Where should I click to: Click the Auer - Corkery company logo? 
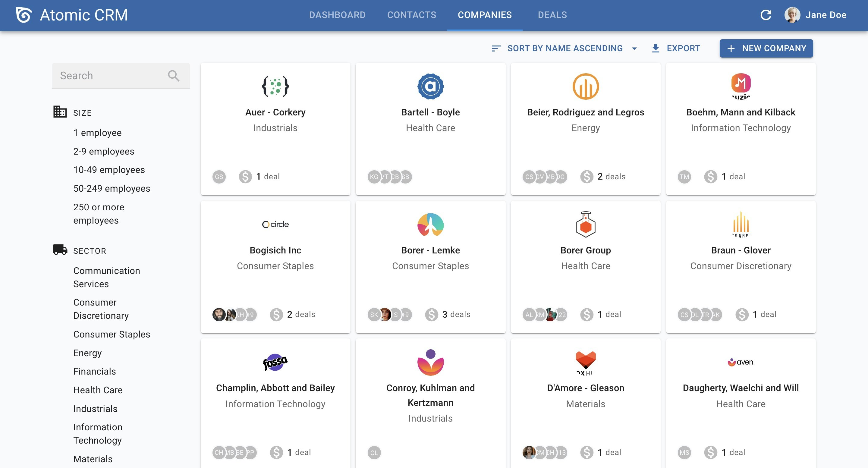click(275, 86)
